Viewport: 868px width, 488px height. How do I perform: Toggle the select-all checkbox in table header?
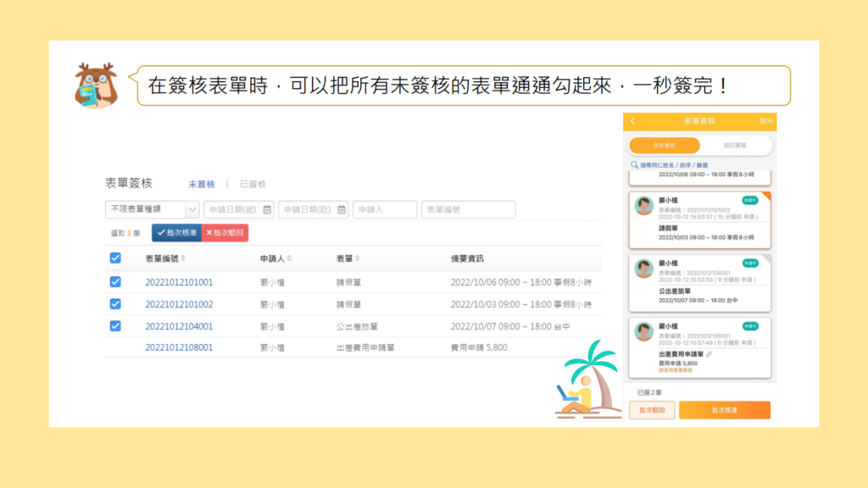tap(115, 258)
